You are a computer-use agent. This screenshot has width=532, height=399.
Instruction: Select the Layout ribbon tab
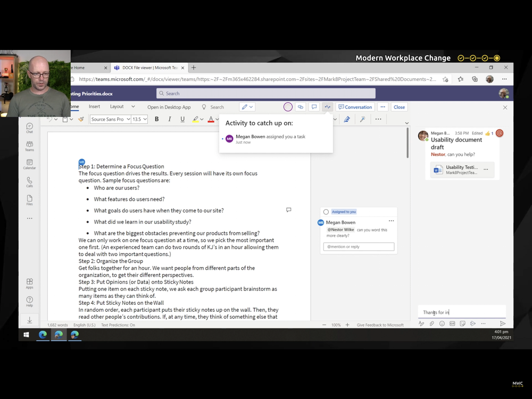pos(118,106)
